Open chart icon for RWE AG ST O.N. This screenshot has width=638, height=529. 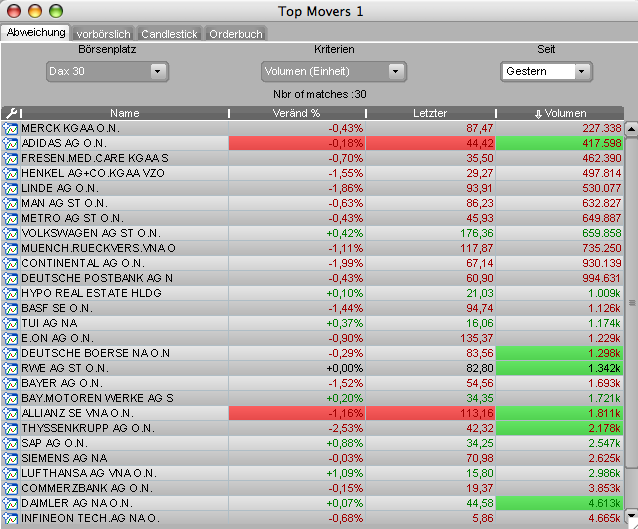click(11, 369)
